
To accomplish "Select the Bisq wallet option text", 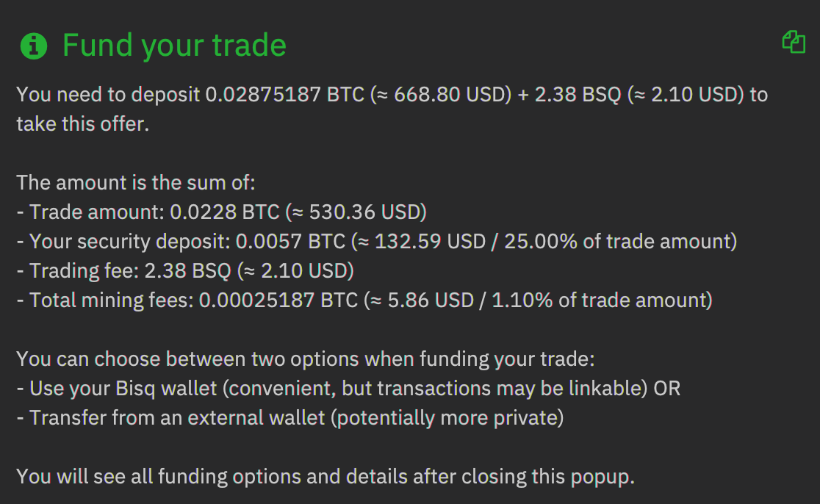I will click(294, 388).
